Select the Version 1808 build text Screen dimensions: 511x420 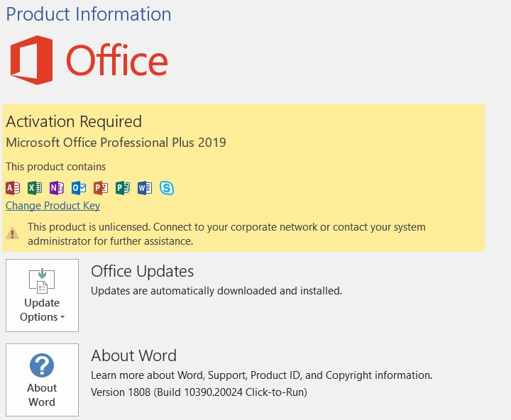pos(199,392)
